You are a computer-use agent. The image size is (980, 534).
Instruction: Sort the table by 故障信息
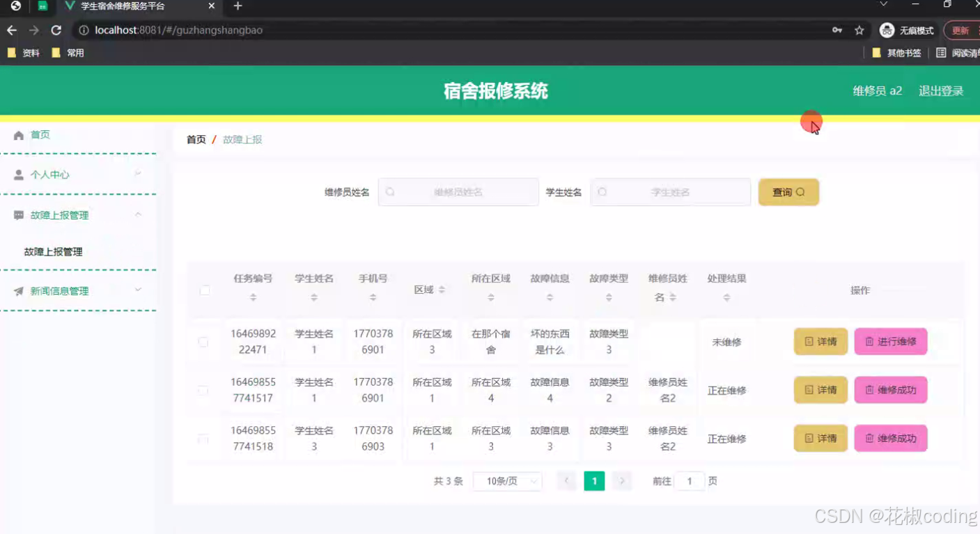coord(550,297)
